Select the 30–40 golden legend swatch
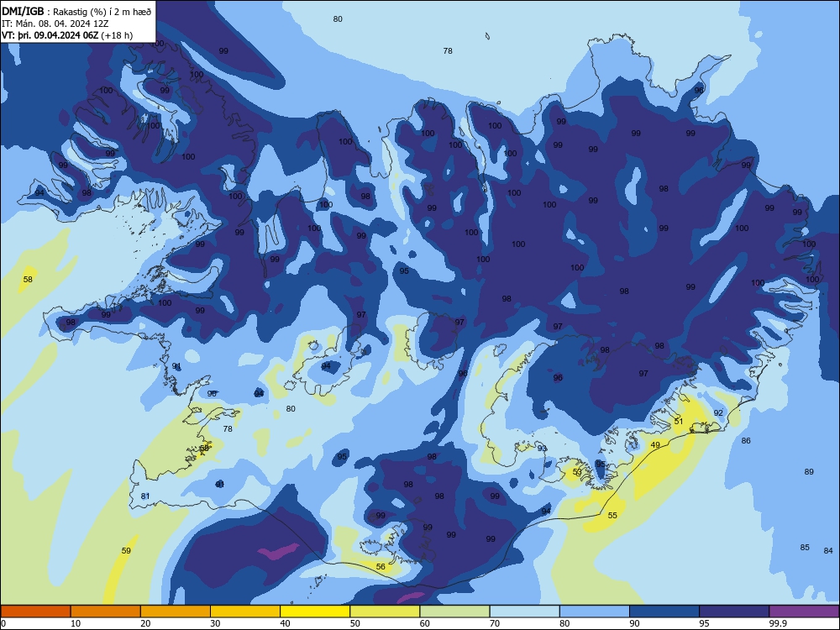The width and height of the screenshot is (840, 630). coord(245,612)
